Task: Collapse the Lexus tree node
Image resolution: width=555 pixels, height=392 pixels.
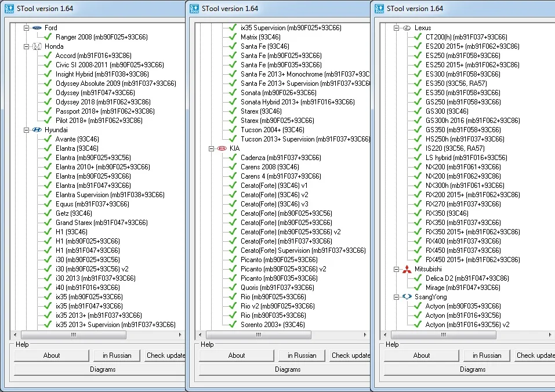Action: pyautogui.click(x=397, y=28)
